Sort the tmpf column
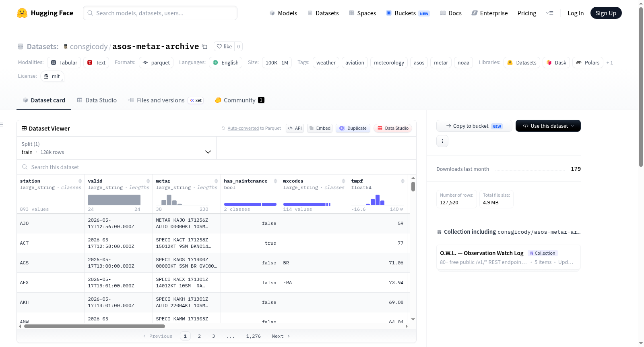The height and width of the screenshot is (347, 644). 402,181
